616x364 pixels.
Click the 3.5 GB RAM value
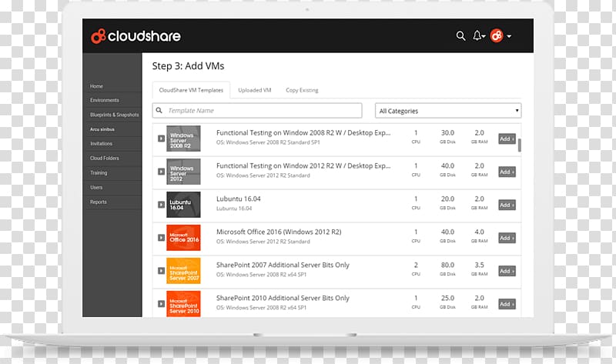point(479,265)
